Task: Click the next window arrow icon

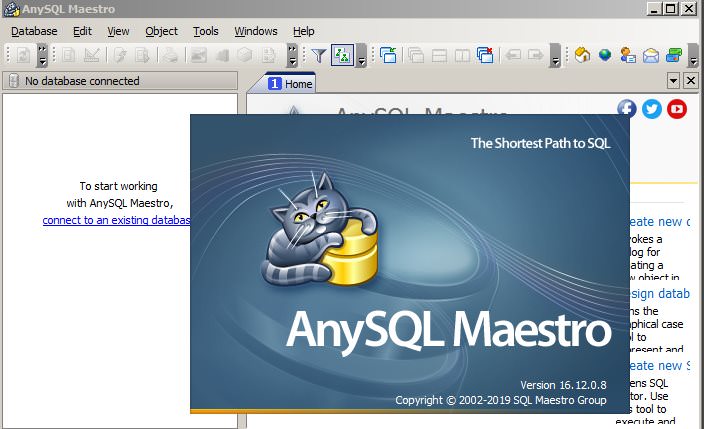Action: tap(536, 55)
